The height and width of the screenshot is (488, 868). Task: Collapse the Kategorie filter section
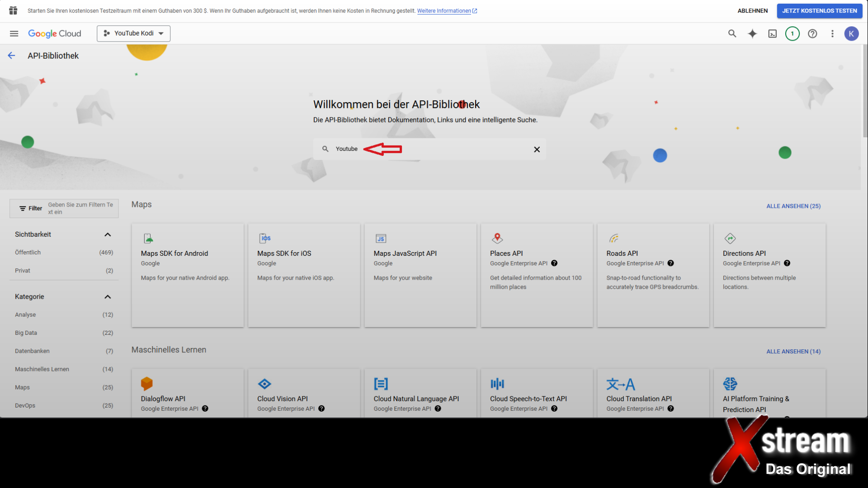(108, 297)
